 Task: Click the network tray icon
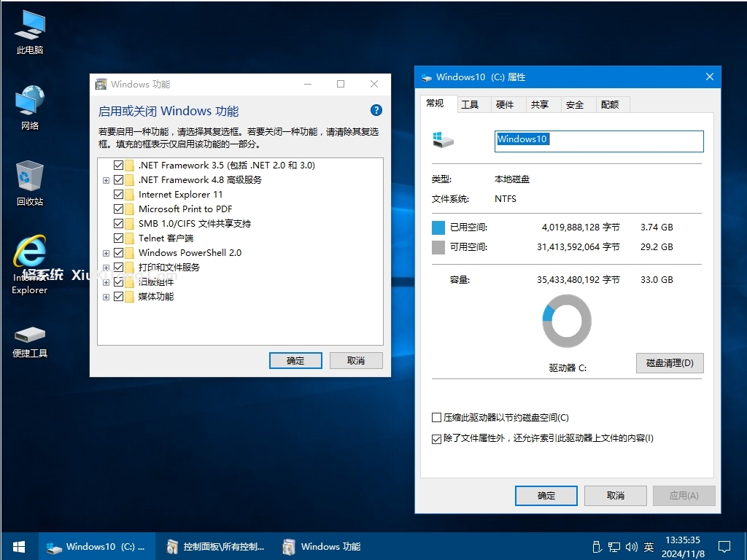(614, 547)
